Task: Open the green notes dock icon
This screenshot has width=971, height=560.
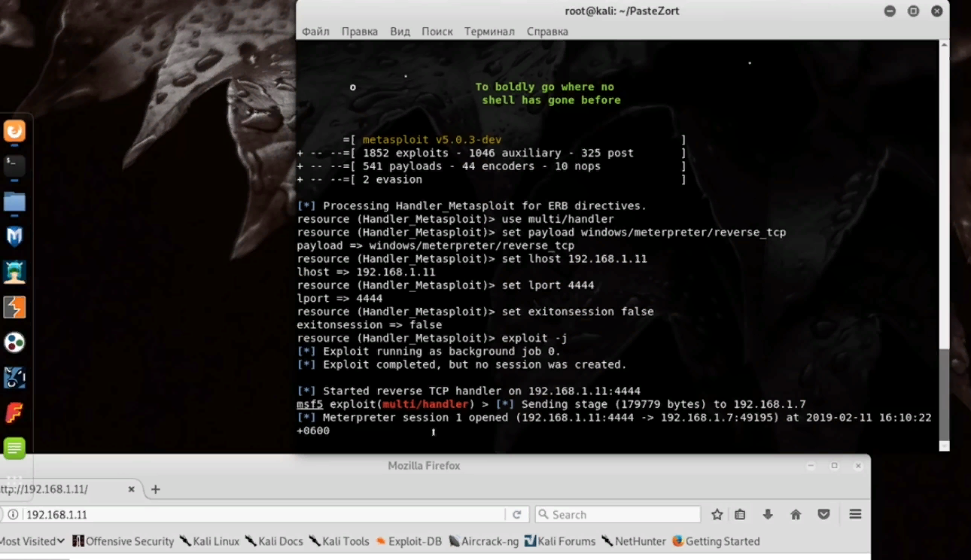Action: pyautogui.click(x=14, y=449)
